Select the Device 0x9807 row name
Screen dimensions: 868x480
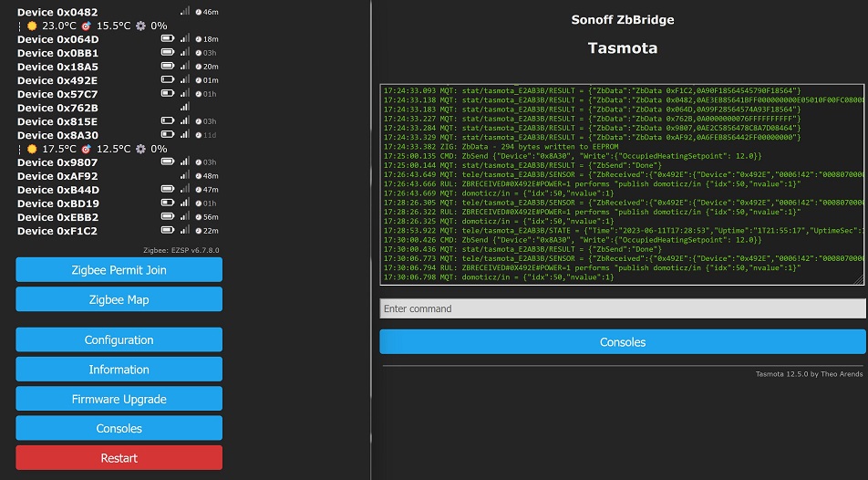coord(57,162)
